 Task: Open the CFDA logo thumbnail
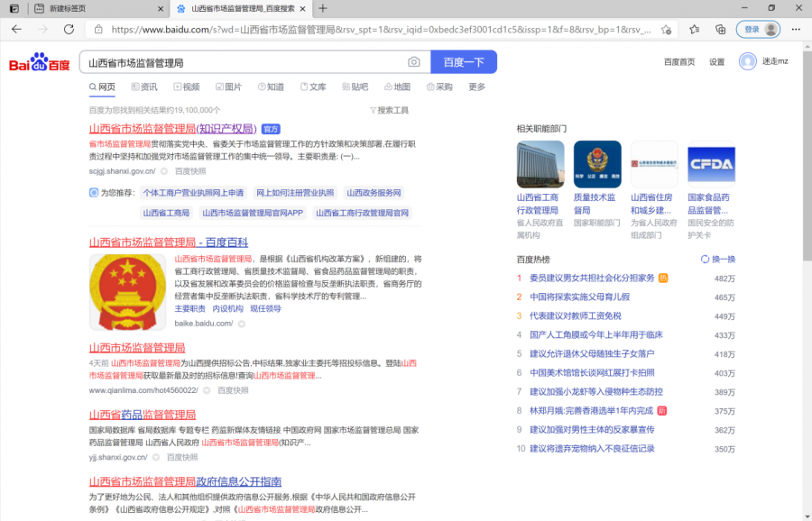[x=711, y=164]
